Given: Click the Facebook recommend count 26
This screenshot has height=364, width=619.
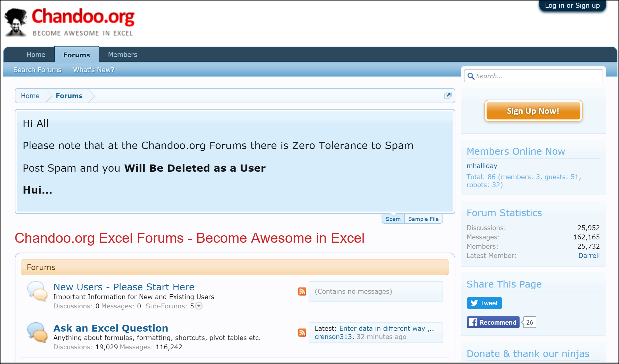Looking at the screenshot, I should [x=529, y=322].
